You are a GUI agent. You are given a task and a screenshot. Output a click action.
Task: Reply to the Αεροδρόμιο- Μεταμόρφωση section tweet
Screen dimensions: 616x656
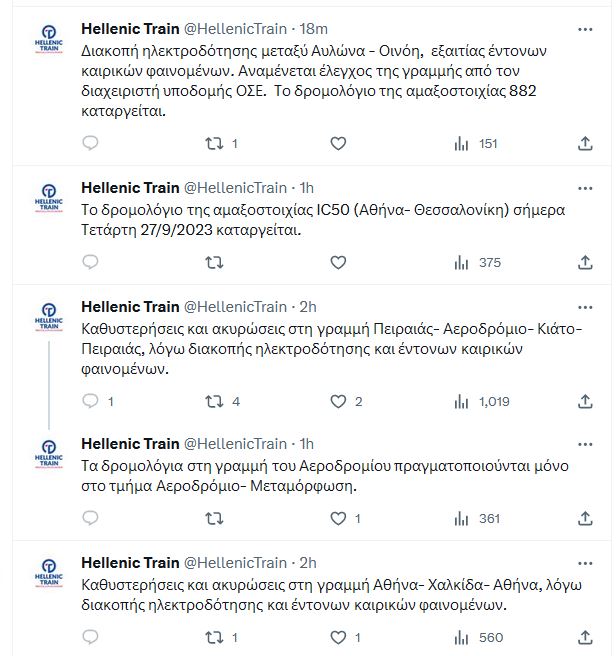click(90, 518)
